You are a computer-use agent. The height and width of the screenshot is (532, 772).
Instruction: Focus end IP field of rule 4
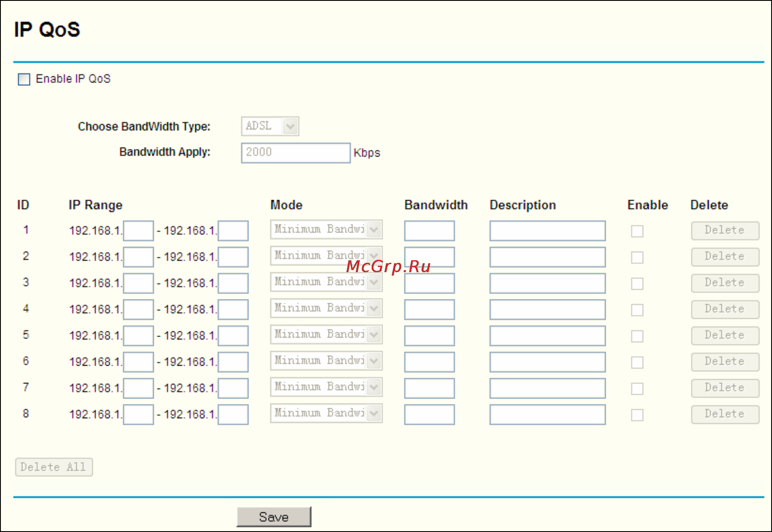[233, 310]
